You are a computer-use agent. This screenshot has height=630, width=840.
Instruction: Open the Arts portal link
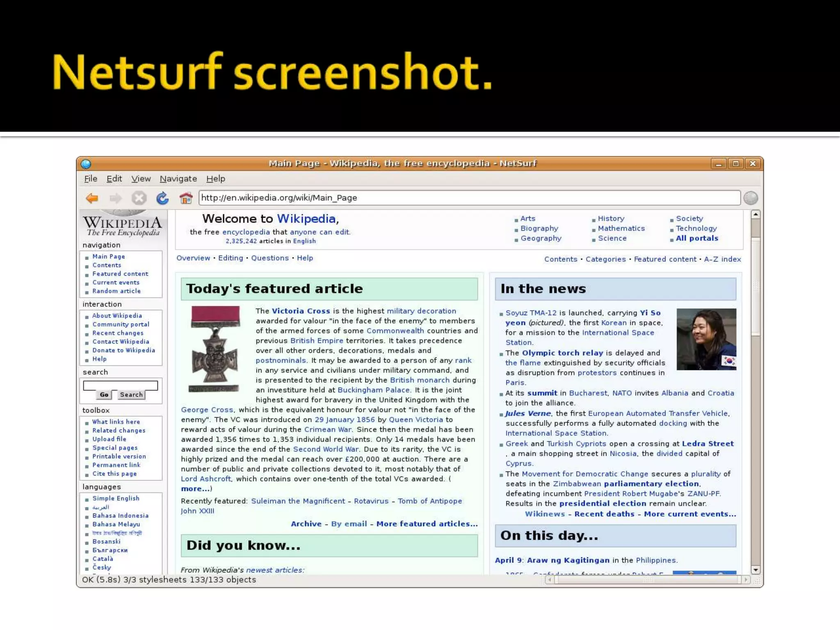click(528, 219)
